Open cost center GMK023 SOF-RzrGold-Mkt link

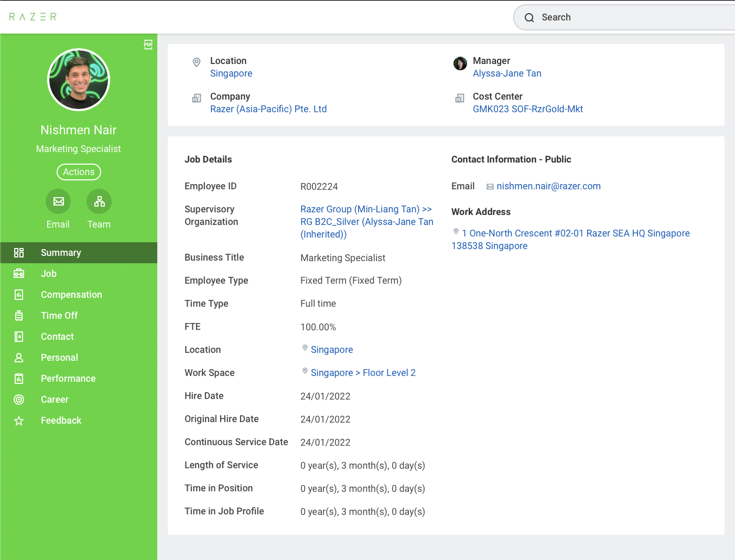click(528, 109)
